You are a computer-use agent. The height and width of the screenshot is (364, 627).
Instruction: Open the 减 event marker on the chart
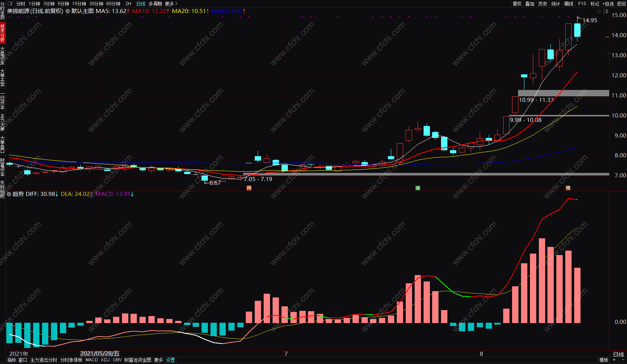pyautogui.click(x=418, y=188)
